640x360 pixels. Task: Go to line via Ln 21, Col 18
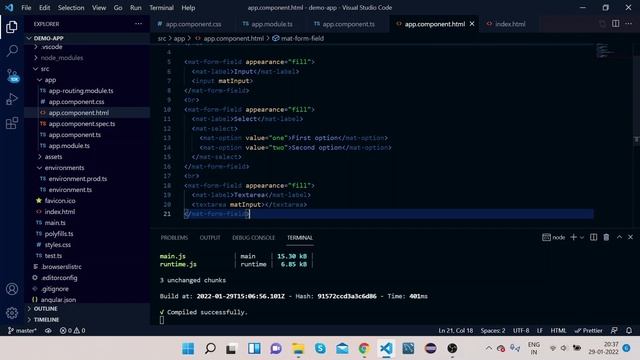[x=456, y=331]
